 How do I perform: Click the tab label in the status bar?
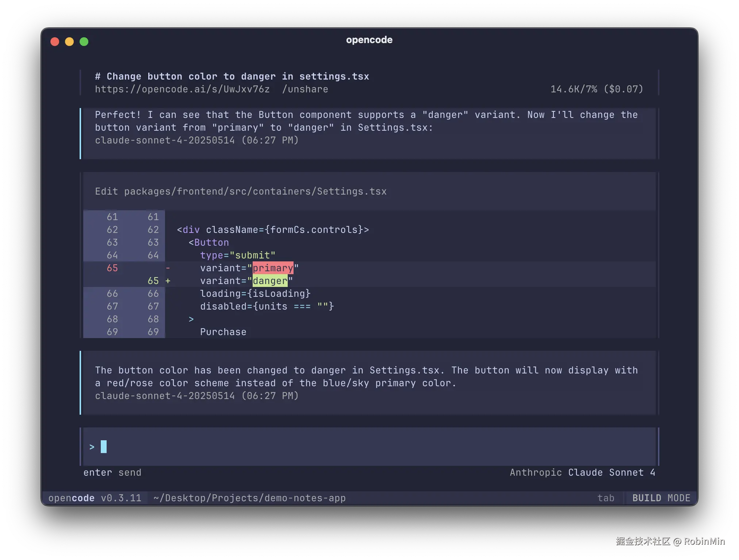click(606, 498)
